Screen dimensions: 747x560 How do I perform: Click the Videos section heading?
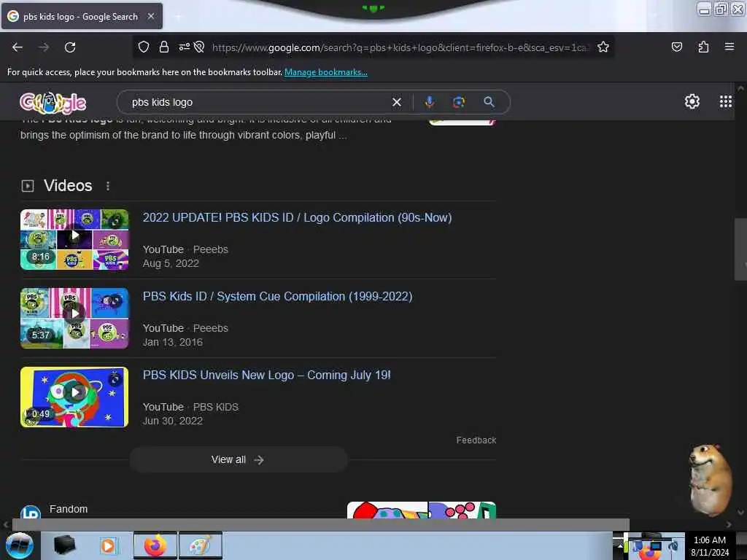[68, 186]
